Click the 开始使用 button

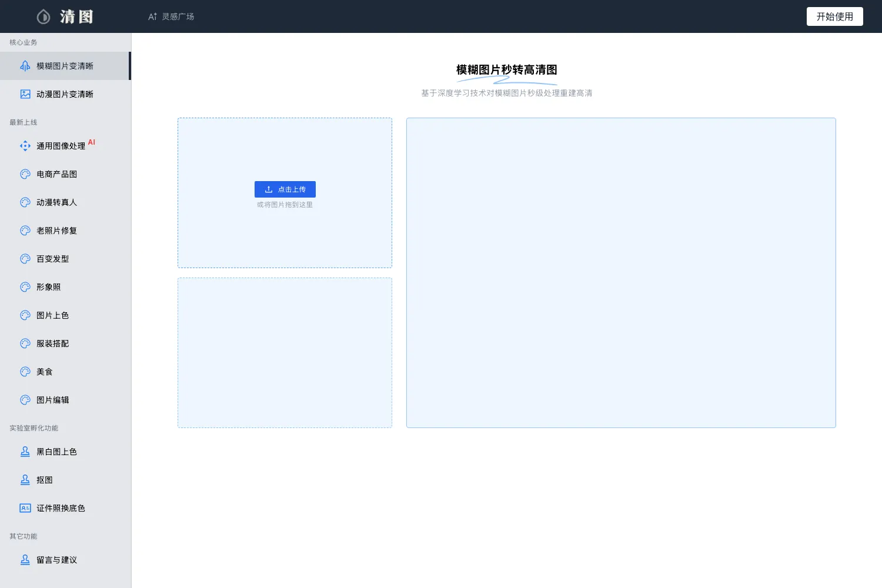(834, 16)
